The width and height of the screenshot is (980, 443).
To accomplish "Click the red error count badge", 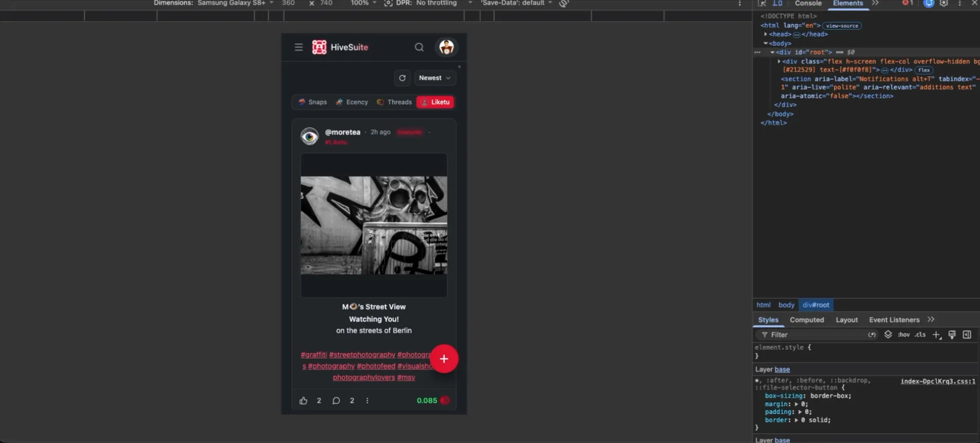I will 908,3.
